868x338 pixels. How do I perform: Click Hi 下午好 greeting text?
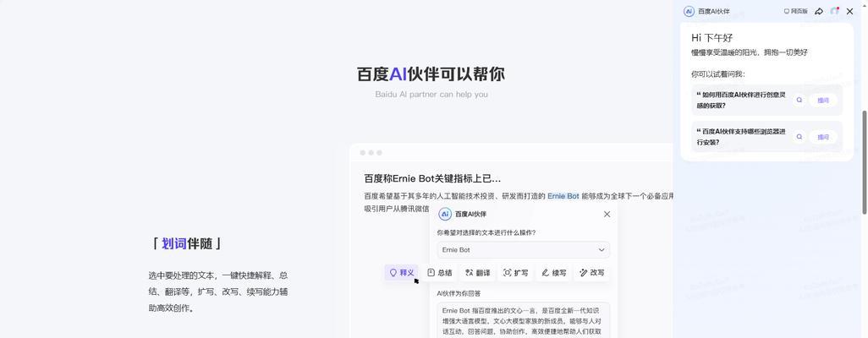711,38
